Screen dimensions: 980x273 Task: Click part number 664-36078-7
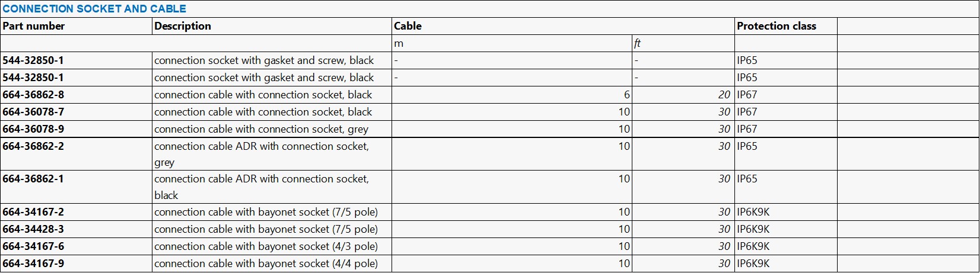click(x=33, y=112)
